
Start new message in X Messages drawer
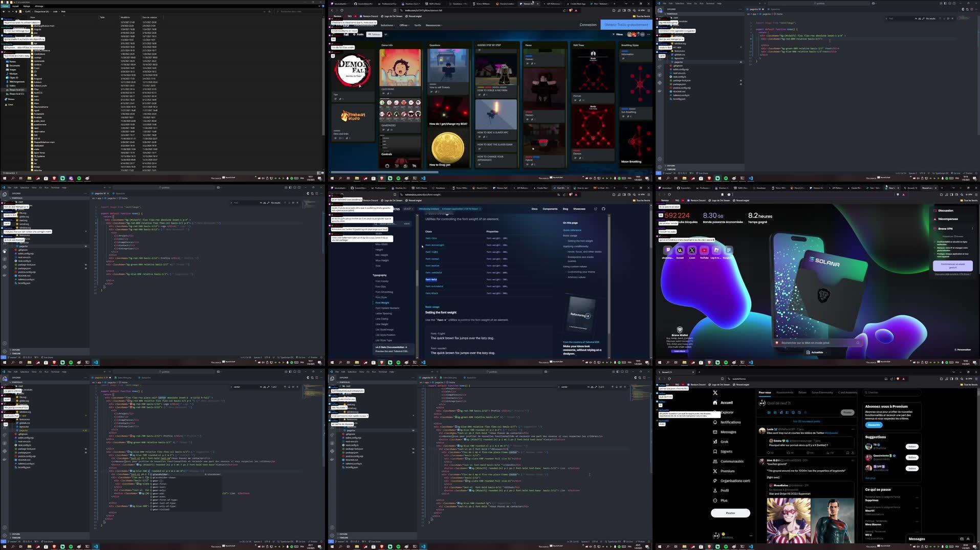(962, 539)
